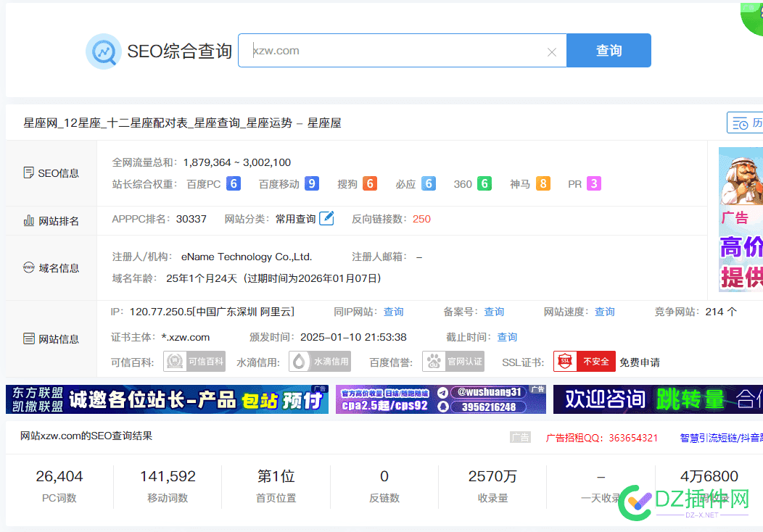763x532 pixels.
Task: Click the site title 星座网_12星座 text
Action: (182, 123)
